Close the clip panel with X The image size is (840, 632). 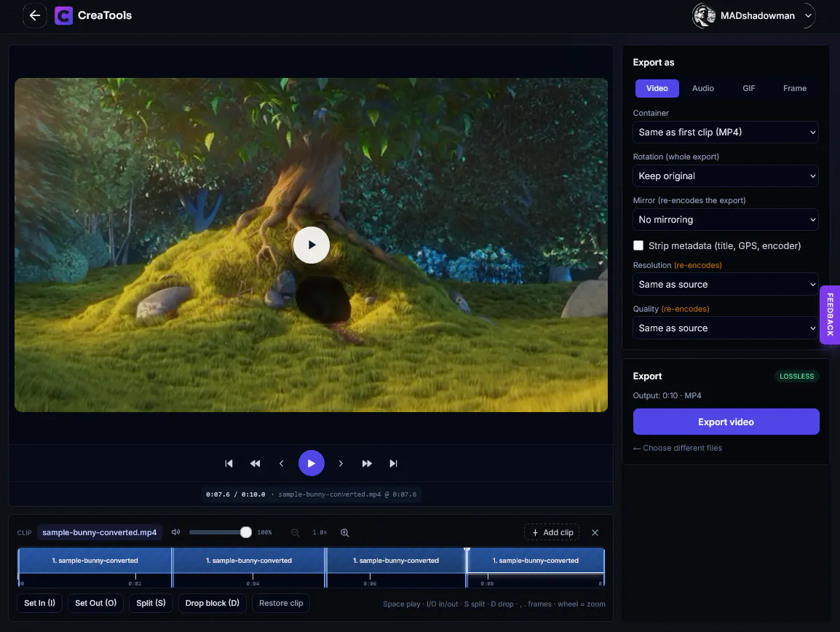click(595, 532)
